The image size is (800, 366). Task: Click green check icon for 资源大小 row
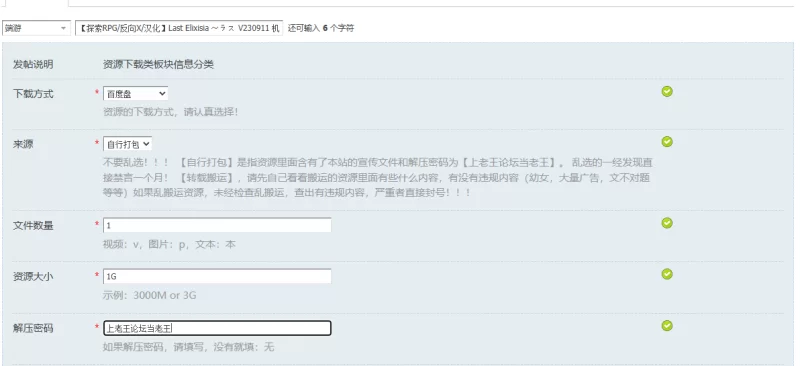(x=667, y=274)
